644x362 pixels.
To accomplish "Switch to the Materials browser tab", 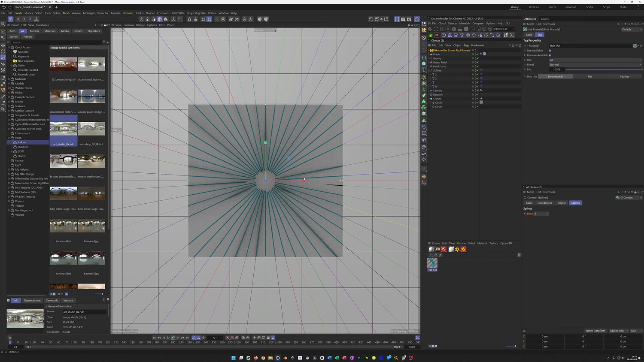I will (x=50, y=31).
